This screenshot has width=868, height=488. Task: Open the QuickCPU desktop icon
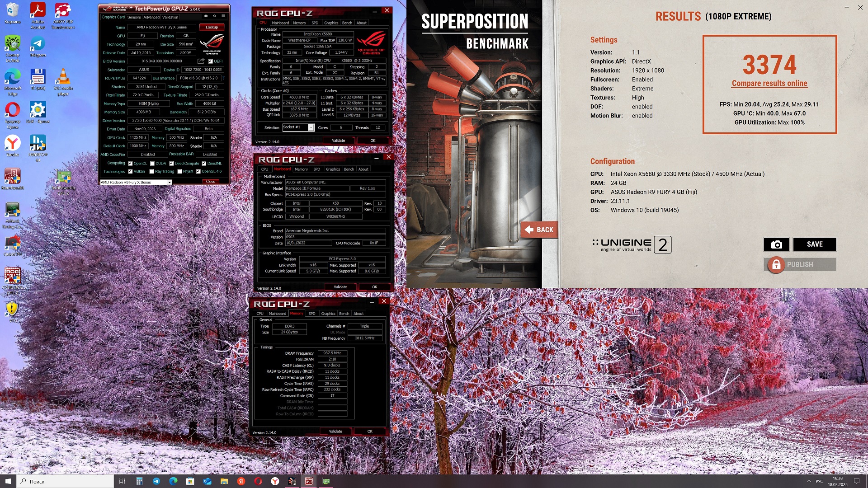(x=12, y=246)
